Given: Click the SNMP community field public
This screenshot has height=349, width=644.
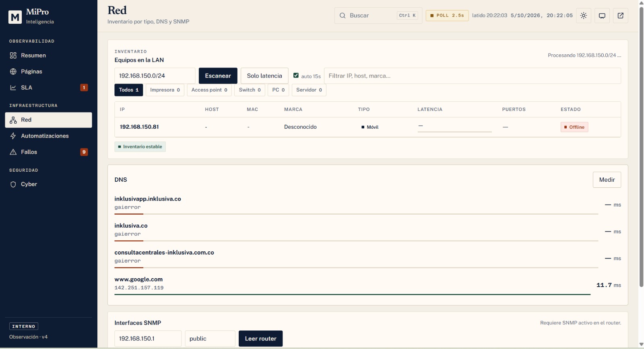Looking at the screenshot, I should [210, 339].
